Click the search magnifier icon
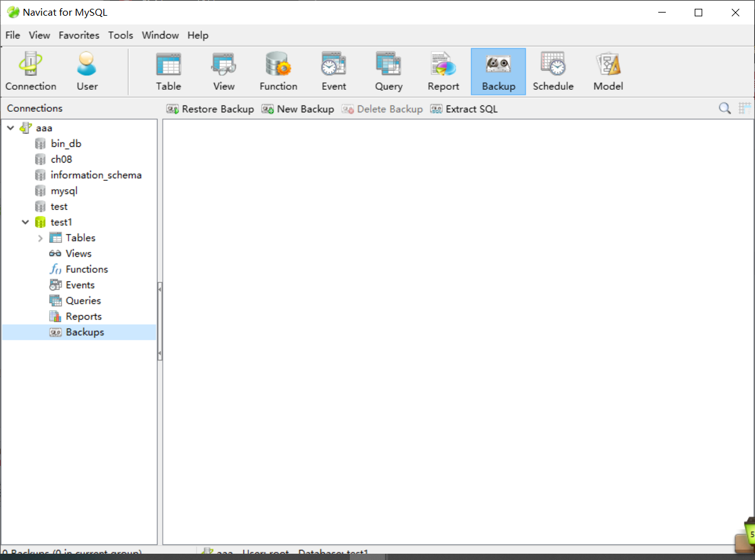 pyautogui.click(x=725, y=109)
